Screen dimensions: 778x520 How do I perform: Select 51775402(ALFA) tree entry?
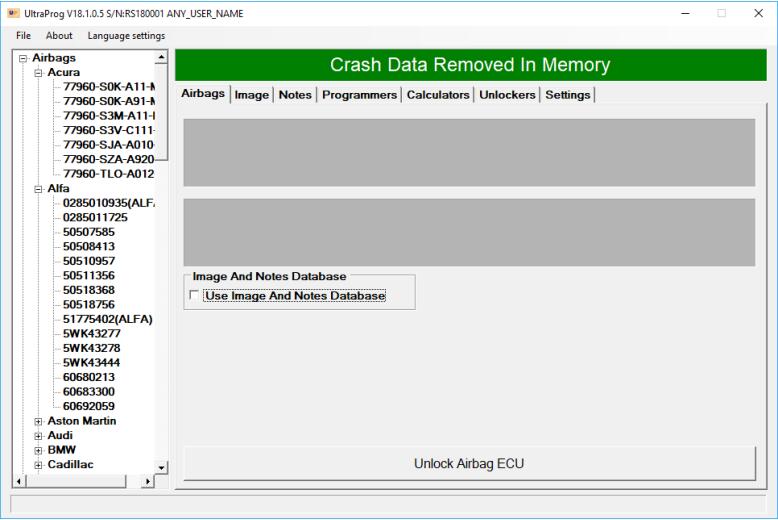tap(108, 319)
